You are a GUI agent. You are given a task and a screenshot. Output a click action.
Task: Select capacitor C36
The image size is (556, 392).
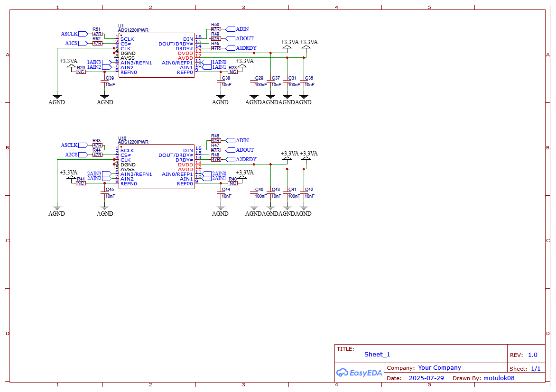(304, 82)
